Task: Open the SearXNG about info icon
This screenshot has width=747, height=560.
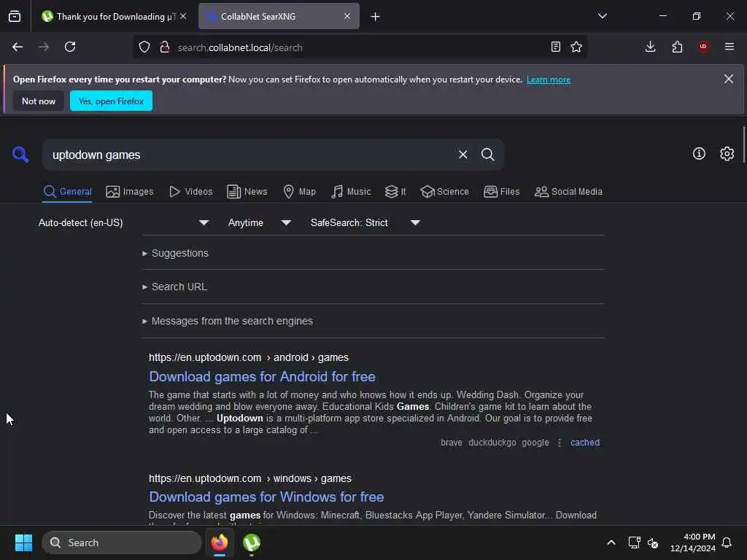Action: pyautogui.click(x=699, y=153)
